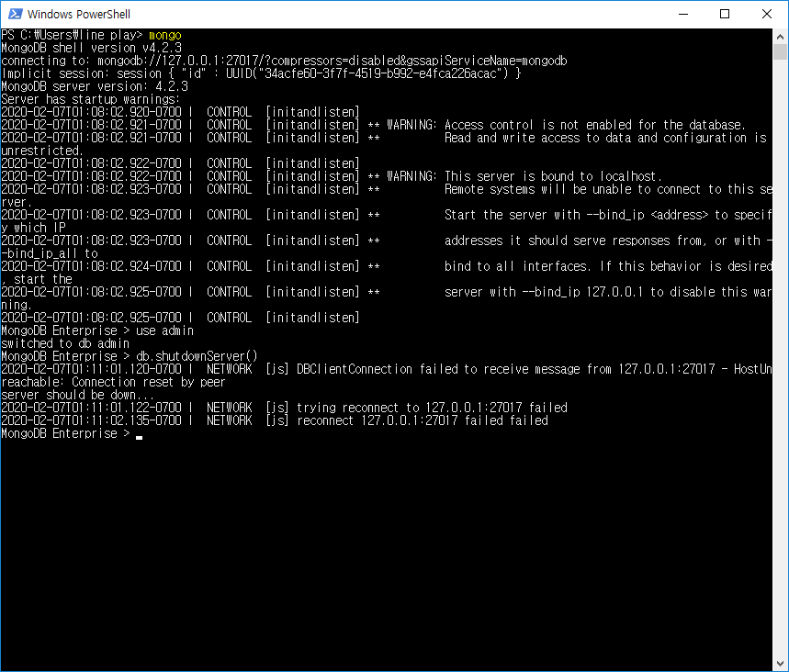
Task: Click the yellow 'mongo' command text
Action: click(165, 35)
